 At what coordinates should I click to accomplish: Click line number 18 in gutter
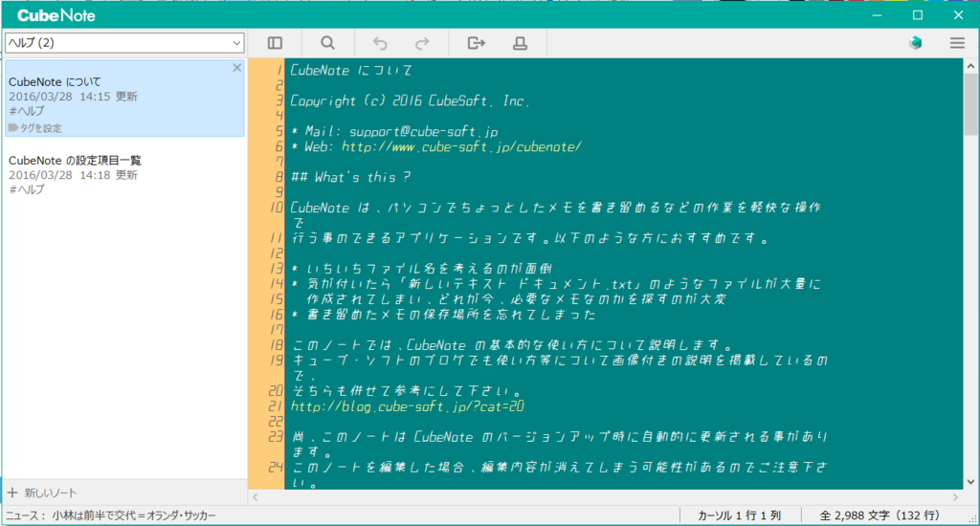tap(277, 345)
